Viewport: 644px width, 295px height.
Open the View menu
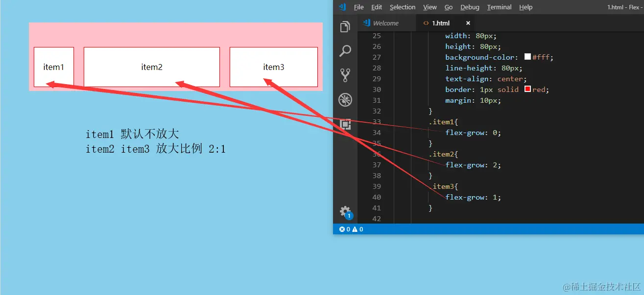tap(430, 7)
